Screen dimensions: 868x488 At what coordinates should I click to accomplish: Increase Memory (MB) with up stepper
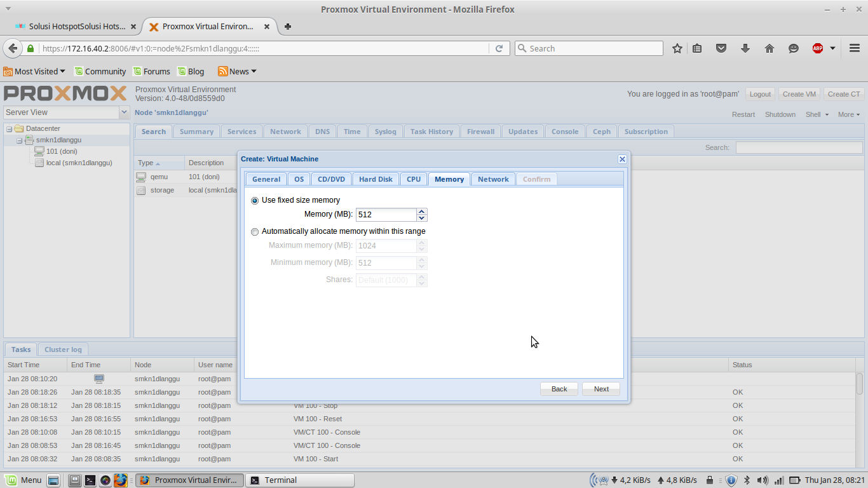[x=422, y=211]
